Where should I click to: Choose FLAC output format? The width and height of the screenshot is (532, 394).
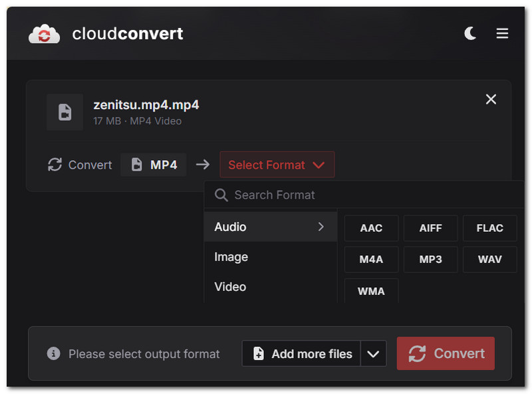(489, 228)
